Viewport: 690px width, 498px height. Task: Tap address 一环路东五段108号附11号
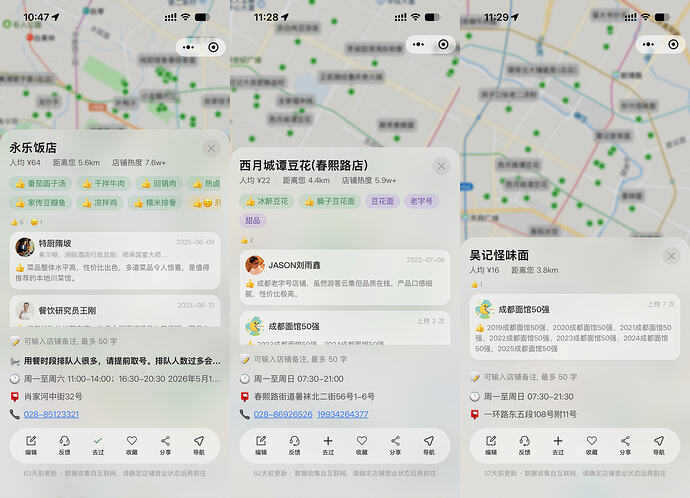(530, 414)
